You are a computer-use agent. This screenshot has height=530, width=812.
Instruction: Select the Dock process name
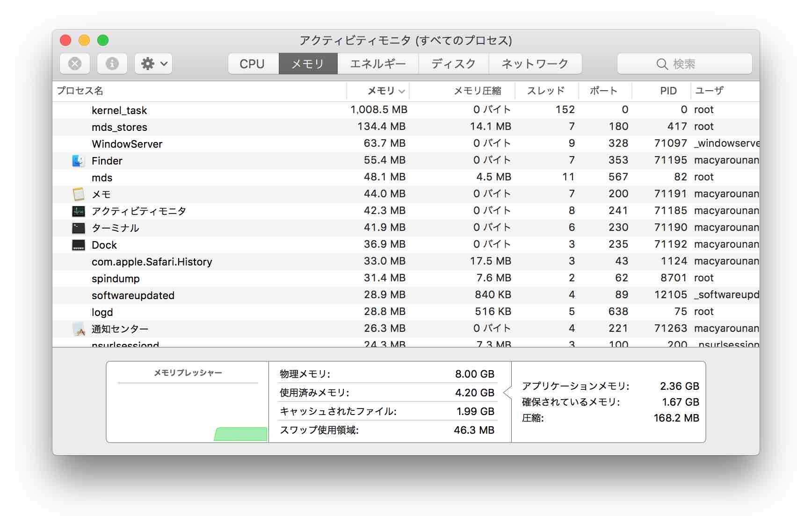[104, 245]
